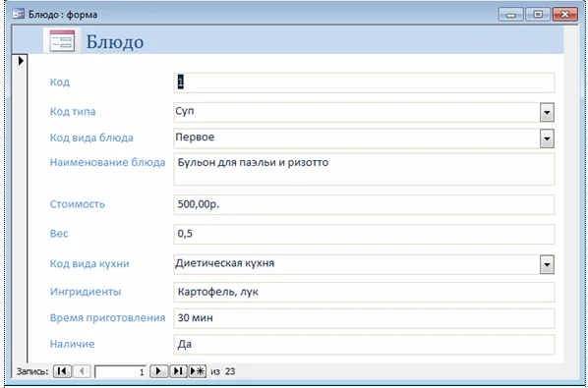Click the Код field containing 1

pyautogui.click(x=364, y=83)
